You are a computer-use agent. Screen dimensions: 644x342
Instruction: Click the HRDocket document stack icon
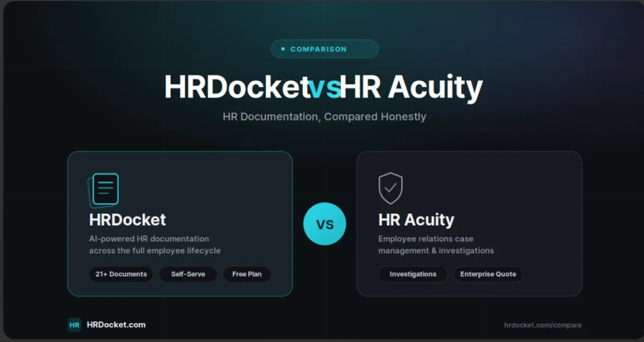coord(103,190)
